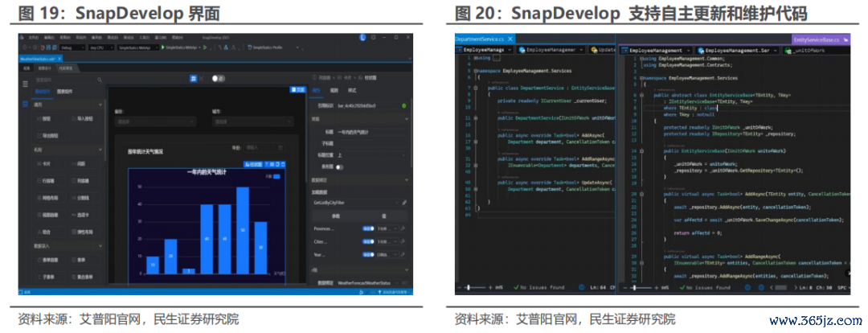Screen dimensions: 868x333
Task: Collapse DepartmentService class fold marker on line 7
Action: pyautogui.click(x=476, y=88)
